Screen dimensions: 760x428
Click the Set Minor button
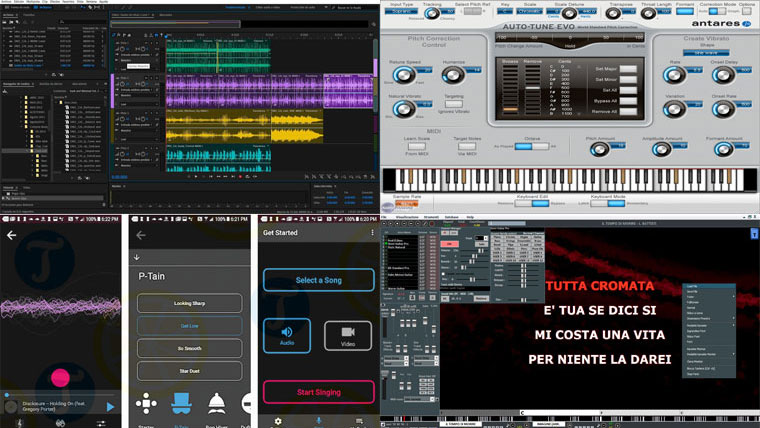(x=628, y=79)
